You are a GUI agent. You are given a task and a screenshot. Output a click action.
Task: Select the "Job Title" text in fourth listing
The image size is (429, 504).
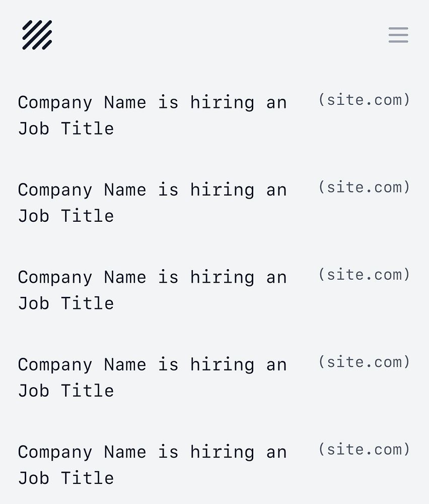[66, 391]
